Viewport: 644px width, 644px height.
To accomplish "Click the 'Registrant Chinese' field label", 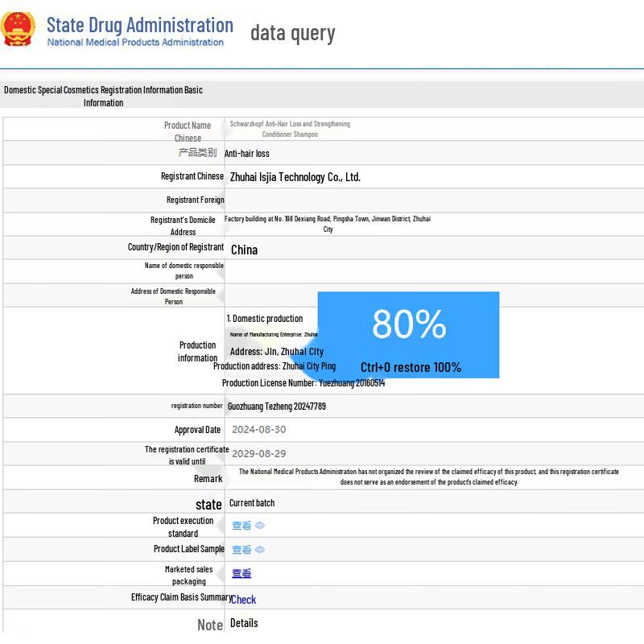I will coord(192,176).
